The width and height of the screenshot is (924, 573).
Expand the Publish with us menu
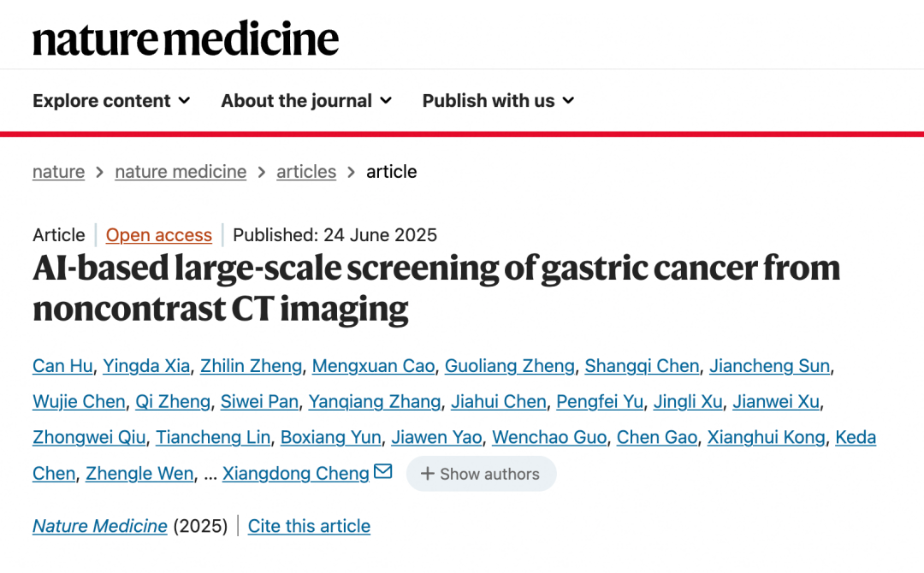pyautogui.click(x=498, y=101)
